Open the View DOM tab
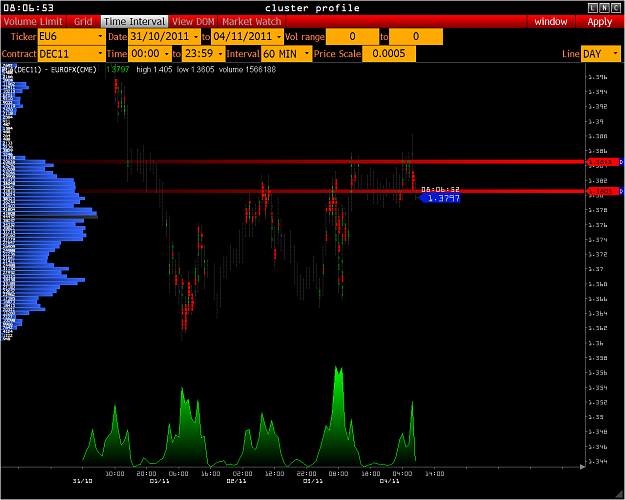Viewport: 625px width, 500px height. (x=193, y=22)
